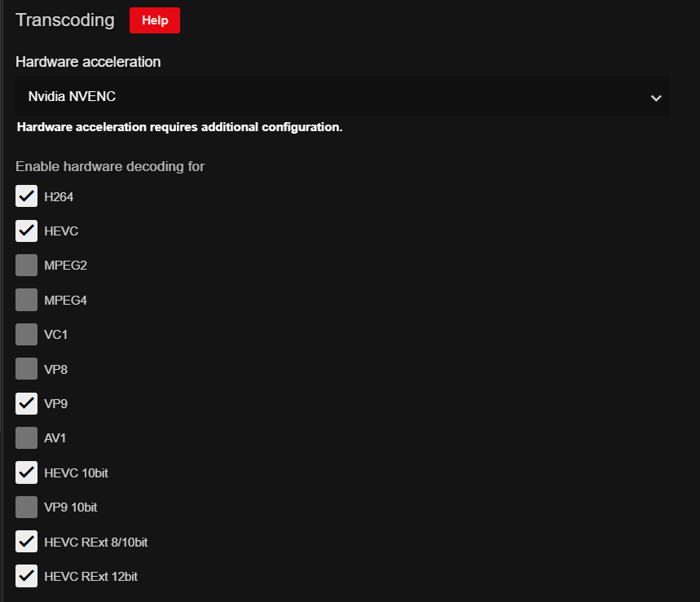Enable AV1 hardware decoding checkbox

(27, 438)
